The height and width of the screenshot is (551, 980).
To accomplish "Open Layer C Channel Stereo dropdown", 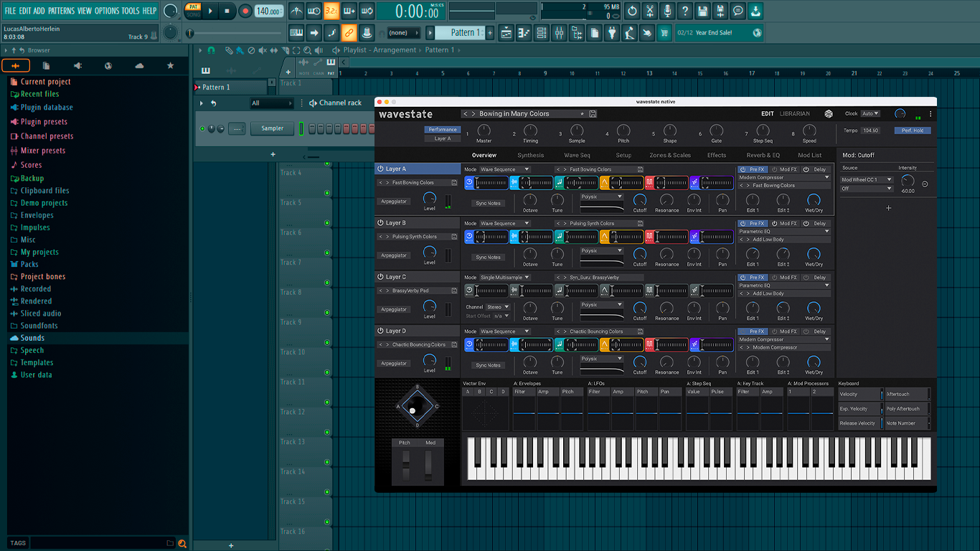I will click(498, 307).
